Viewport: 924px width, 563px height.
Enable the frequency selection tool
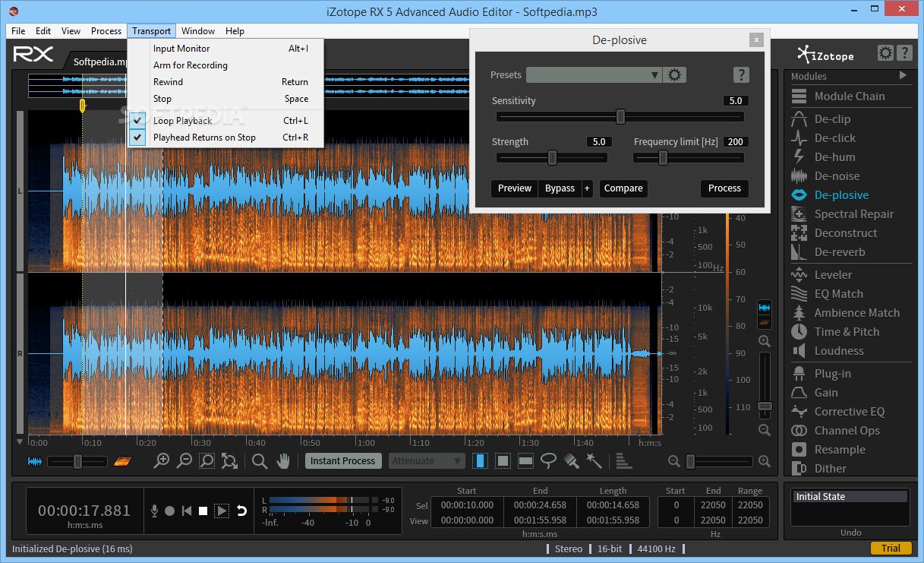point(525,461)
